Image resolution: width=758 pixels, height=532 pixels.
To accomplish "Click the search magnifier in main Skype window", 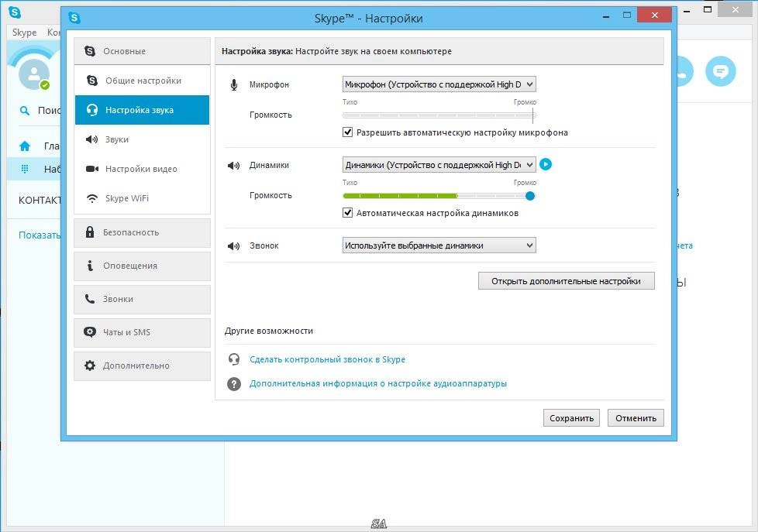I will pos(24,111).
